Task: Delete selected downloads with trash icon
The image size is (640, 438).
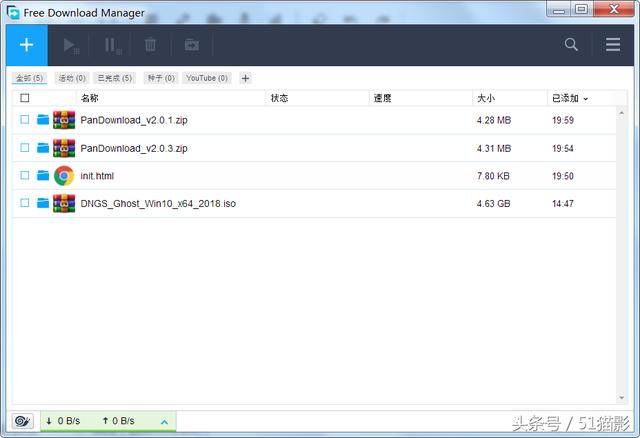Action: (x=150, y=45)
